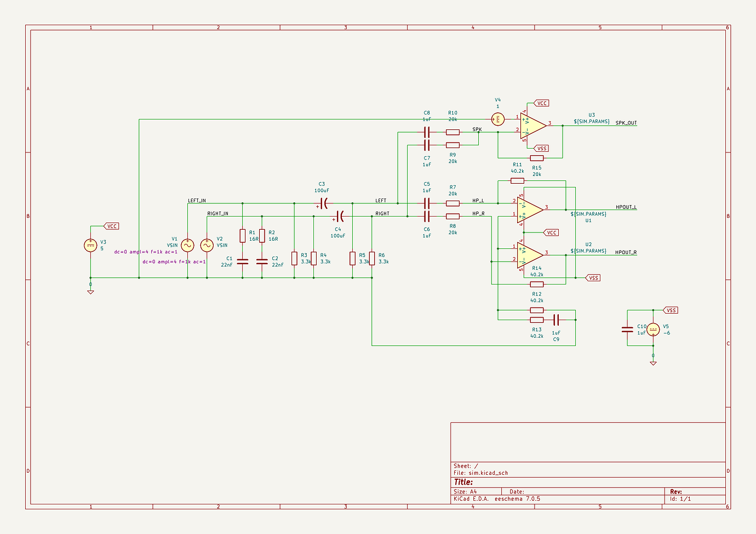756x534 pixels.
Task: Select the VSS power flag below op-amp U3
Action: coord(542,148)
